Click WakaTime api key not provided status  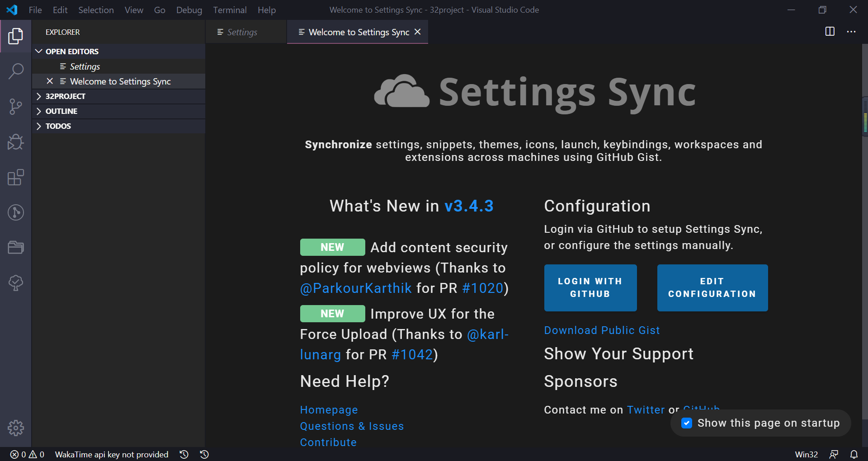(x=112, y=454)
